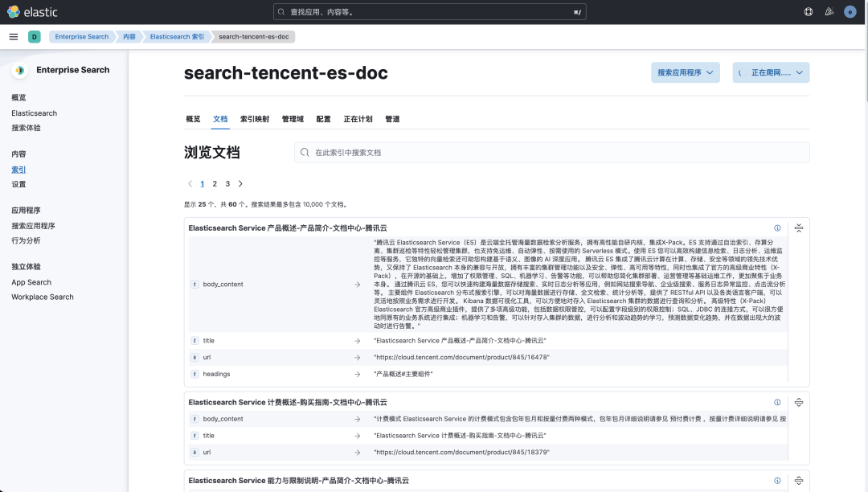Image resolution: width=868 pixels, height=492 pixels.
Task: Open App Search in the sidebar
Action: [x=31, y=282]
